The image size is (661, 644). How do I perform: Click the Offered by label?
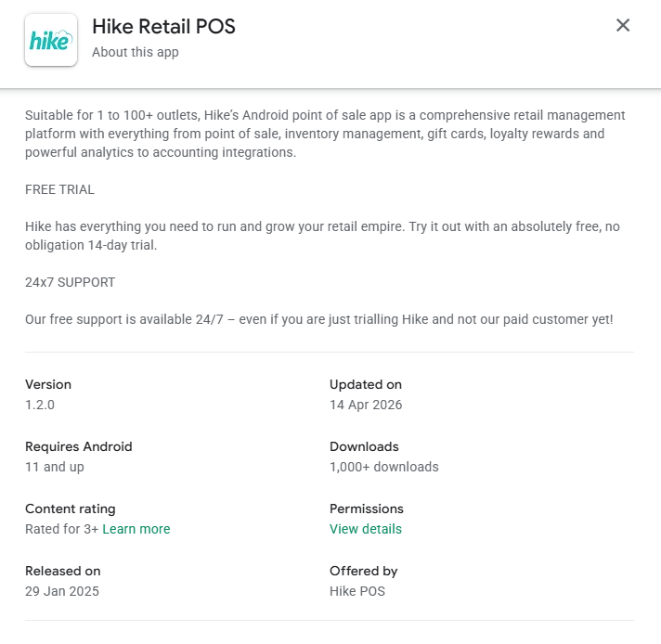click(x=364, y=571)
